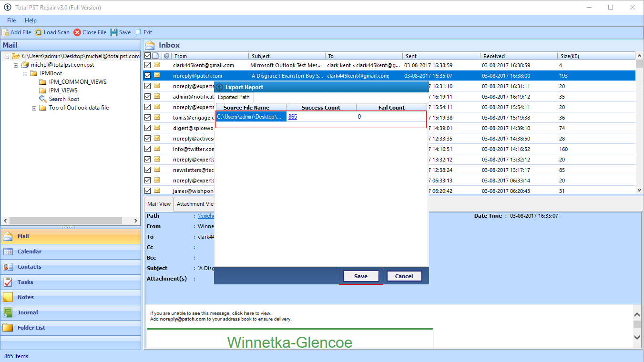Click scroll-right arrow of folder tree scrollbar
Viewport: 644px width, 362px height.
click(x=136, y=221)
